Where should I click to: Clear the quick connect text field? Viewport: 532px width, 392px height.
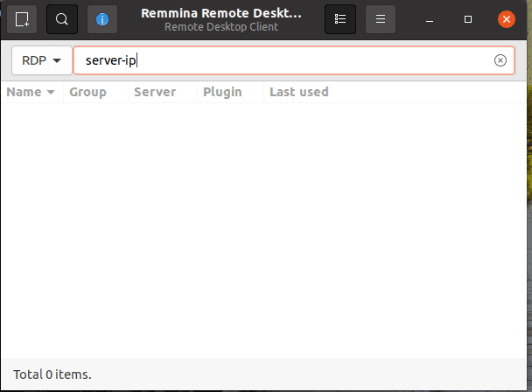(x=500, y=60)
